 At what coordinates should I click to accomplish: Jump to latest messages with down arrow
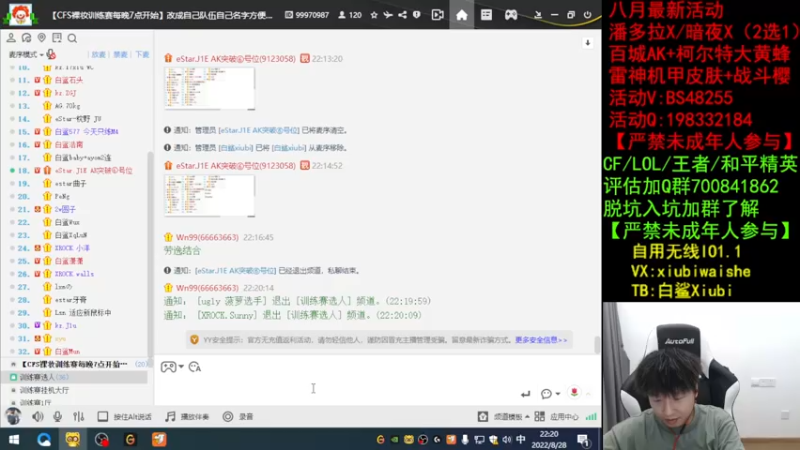click(x=588, y=43)
